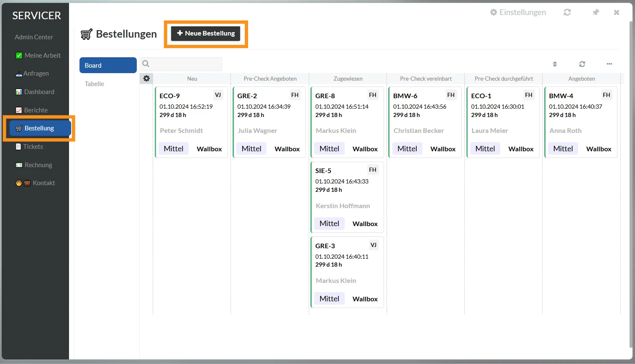The width and height of the screenshot is (635, 364).
Task: Open Einstellungen settings
Action: (518, 13)
